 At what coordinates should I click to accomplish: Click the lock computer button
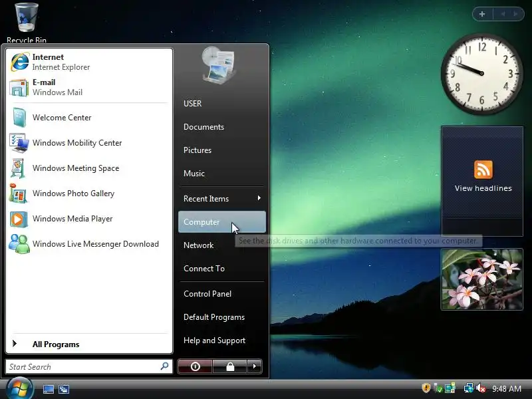[x=230, y=366]
